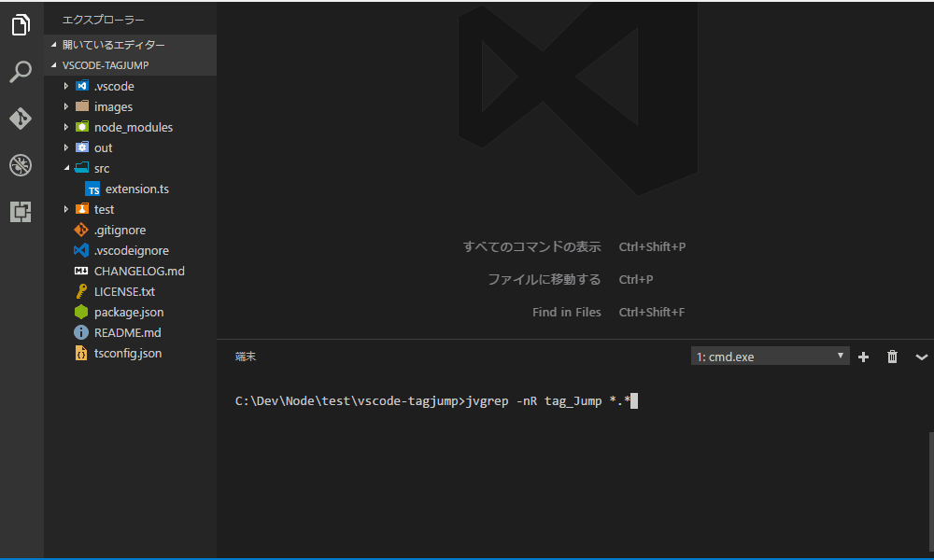Click the ファイルに移動する hint text
The width and height of the screenshot is (934, 560).
pyautogui.click(x=545, y=279)
